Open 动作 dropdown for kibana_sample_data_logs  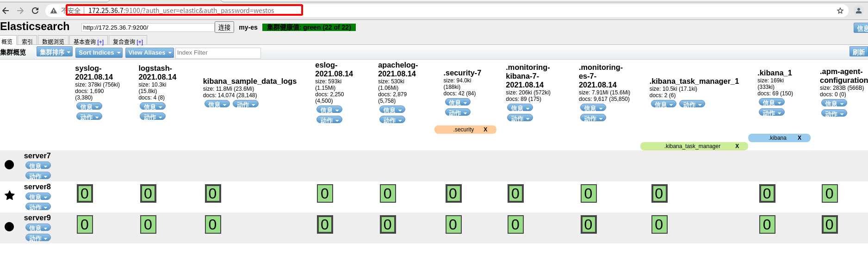click(x=246, y=104)
